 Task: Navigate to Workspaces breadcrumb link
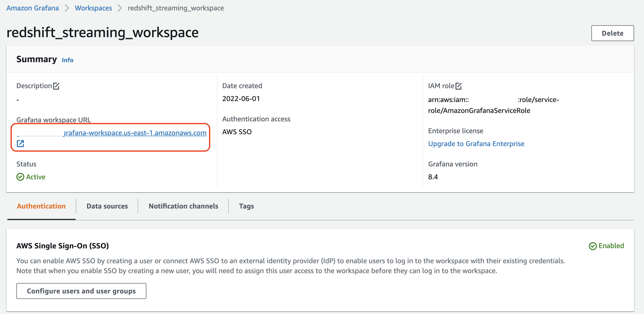(x=93, y=8)
